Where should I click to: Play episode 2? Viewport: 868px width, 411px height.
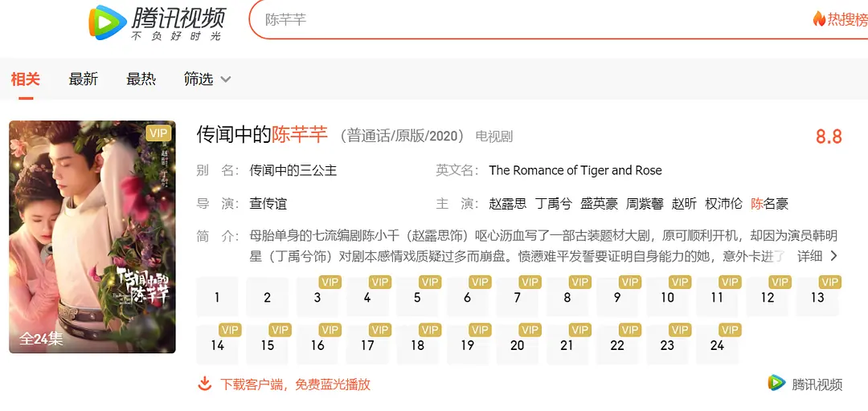[267, 298]
